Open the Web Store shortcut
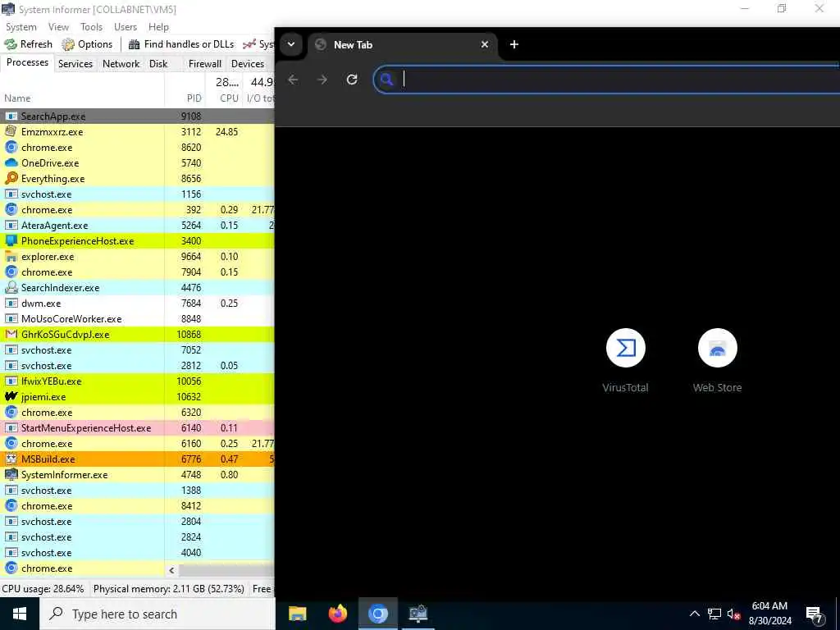 (717, 361)
